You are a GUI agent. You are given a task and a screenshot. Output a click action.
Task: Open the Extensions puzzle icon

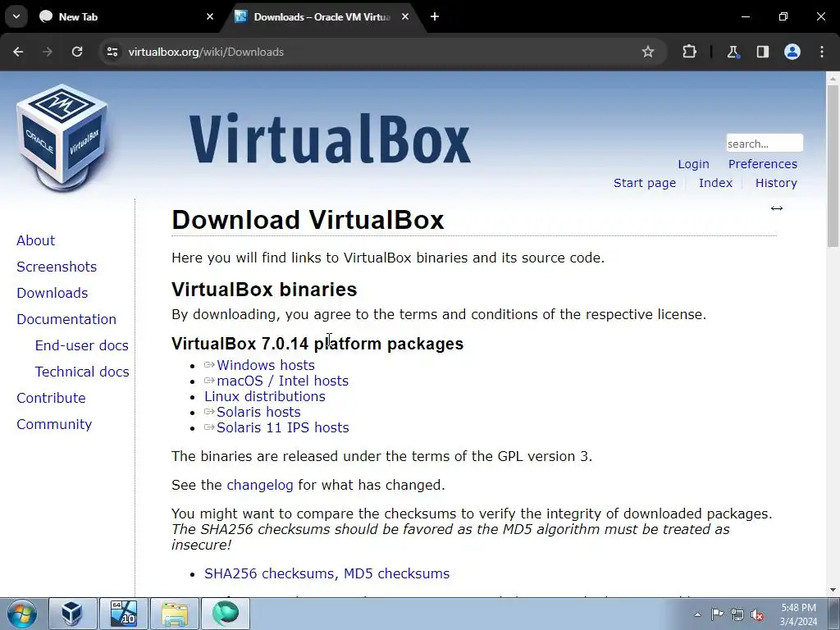point(689,52)
